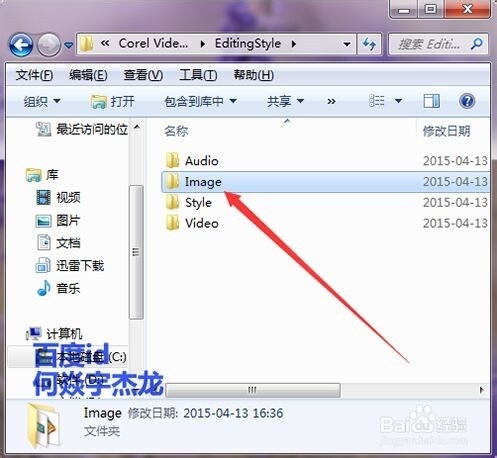
Task: Maximize the Explorer window
Action: click(x=431, y=9)
